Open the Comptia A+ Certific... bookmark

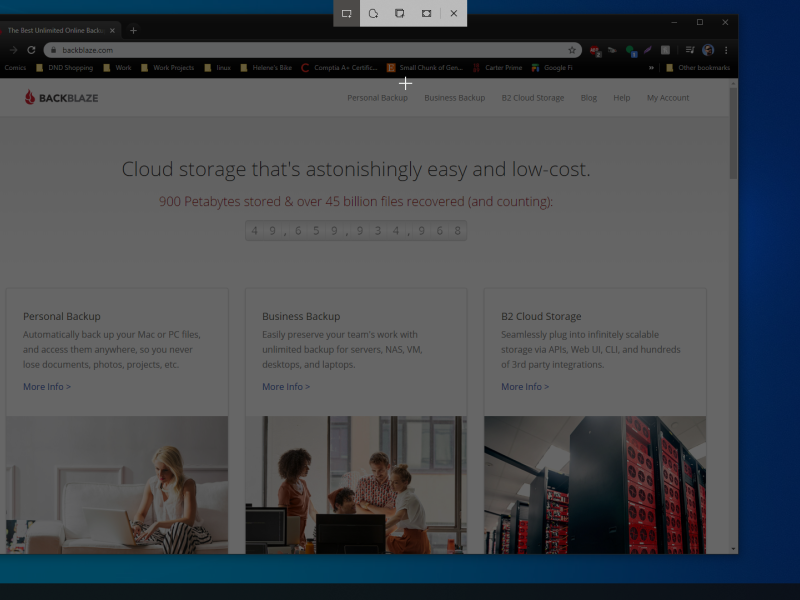[x=339, y=68]
